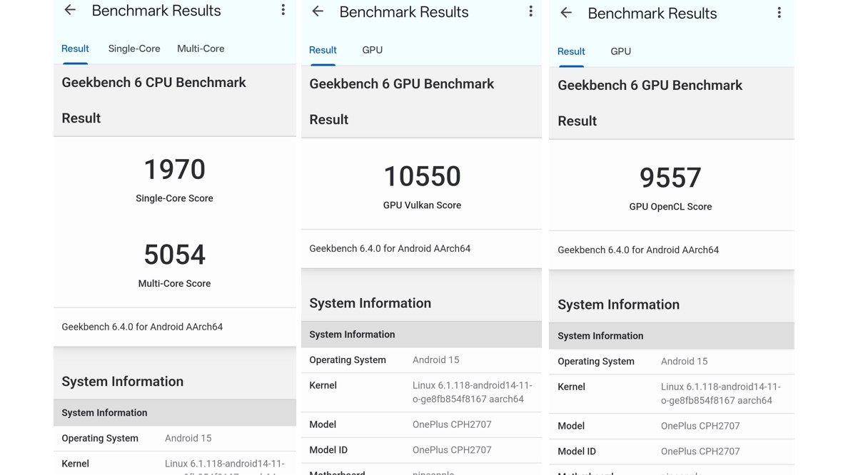The image size is (868, 475).
Task: Click Benchmark Results title in Vulkan panel
Action: (404, 12)
